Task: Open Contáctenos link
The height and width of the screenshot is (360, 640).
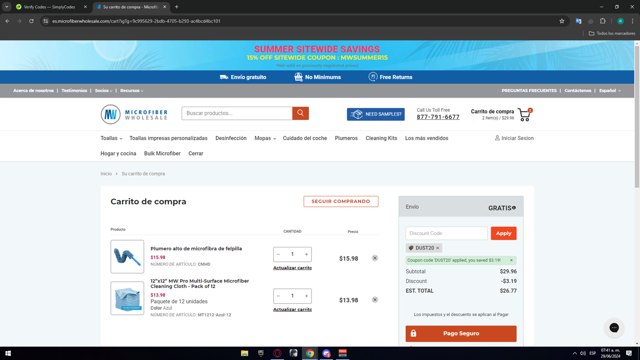Action: tap(578, 91)
